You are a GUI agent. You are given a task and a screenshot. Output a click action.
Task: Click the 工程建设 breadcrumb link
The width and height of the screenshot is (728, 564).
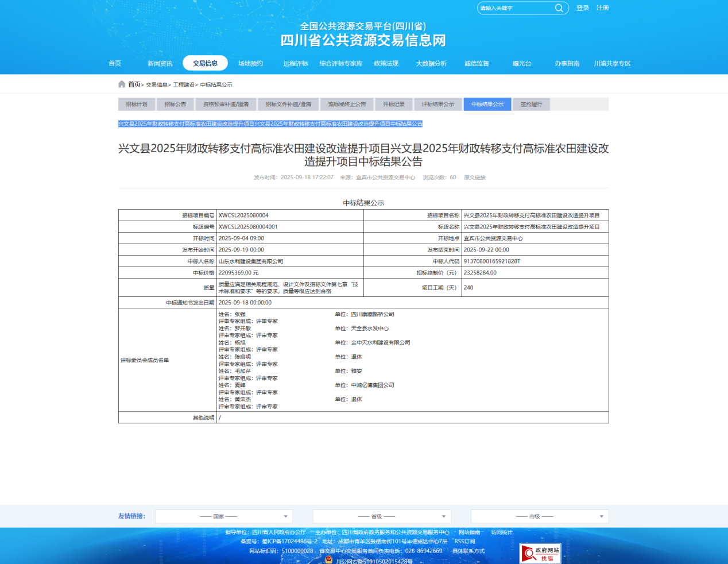tap(185, 83)
